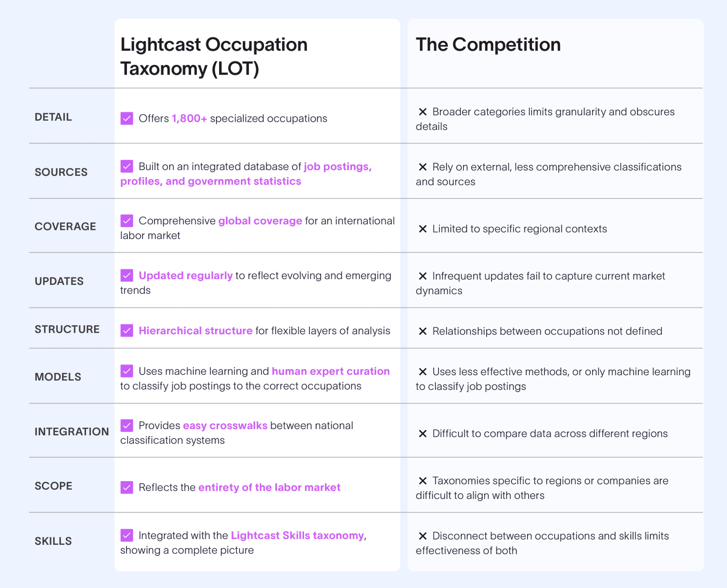This screenshot has width=727, height=588.
Task: Toggle the checkbox beside 'Hierarchical structure'
Action: pos(127,331)
